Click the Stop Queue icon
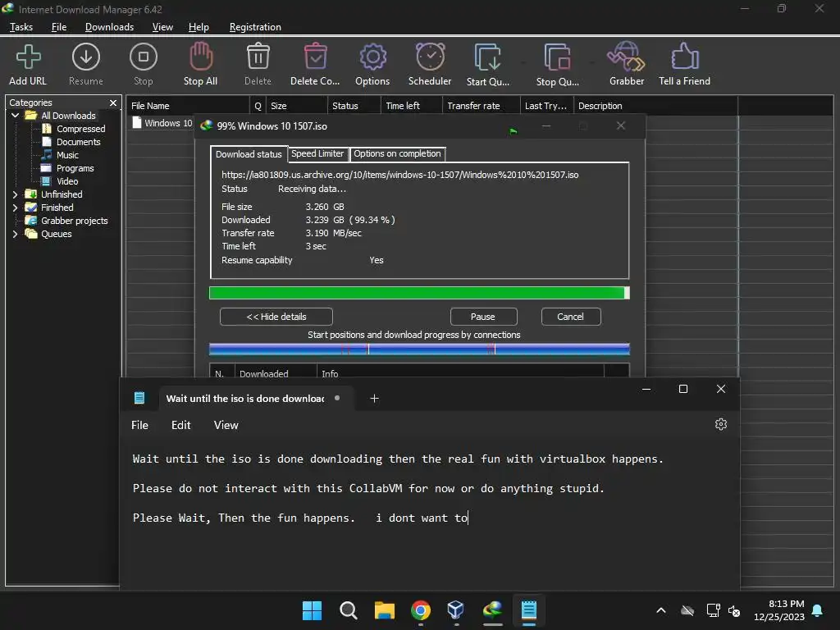Image resolution: width=840 pixels, height=630 pixels. point(557,57)
